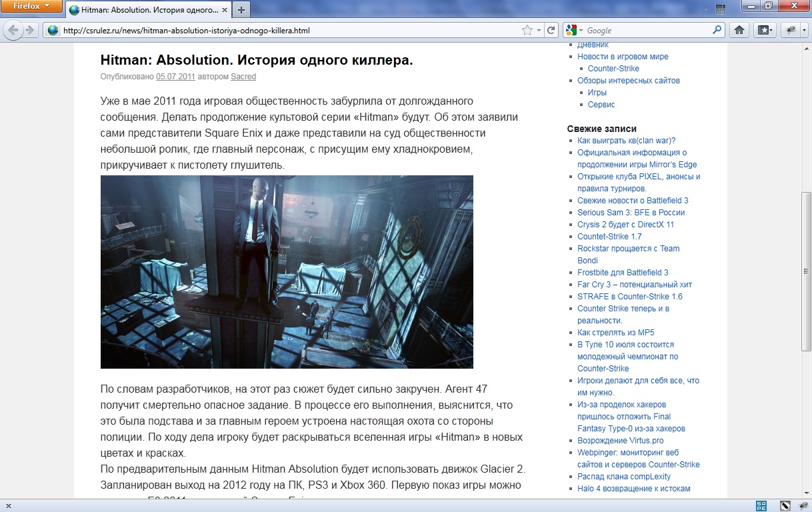Viewport: 812px width, 512px height.
Task: Click the site identity globe icon in address bar
Action: coord(53,31)
